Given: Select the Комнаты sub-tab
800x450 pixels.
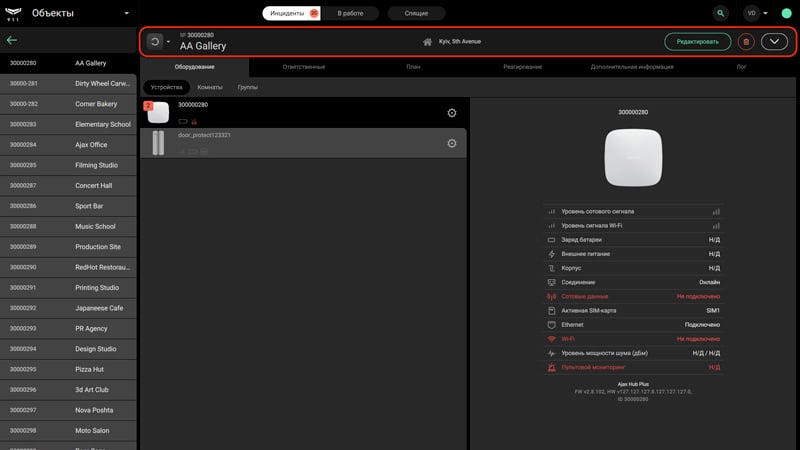Looking at the screenshot, I should (x=210, y=87).
